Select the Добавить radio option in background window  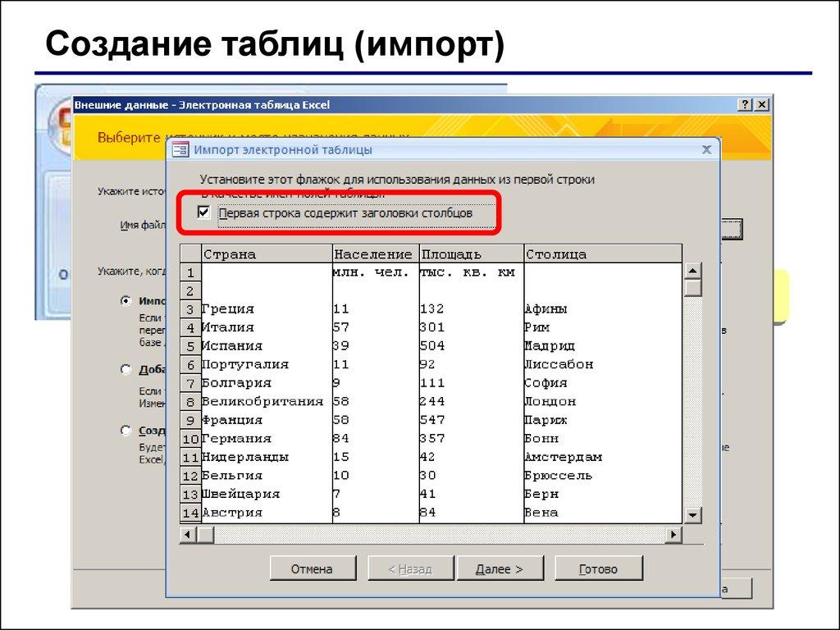pos(126,369)
